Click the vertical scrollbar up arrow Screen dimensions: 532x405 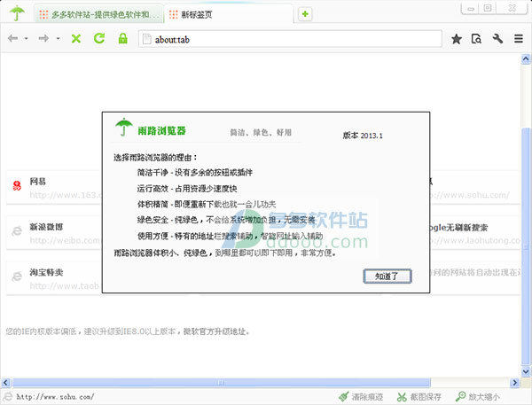[x=526, y=59]
